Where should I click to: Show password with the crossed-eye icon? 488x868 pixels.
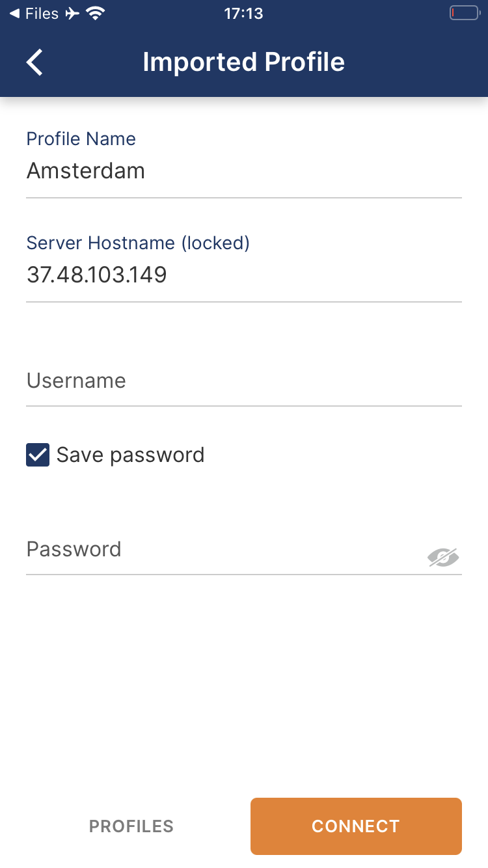click(443, 557)
